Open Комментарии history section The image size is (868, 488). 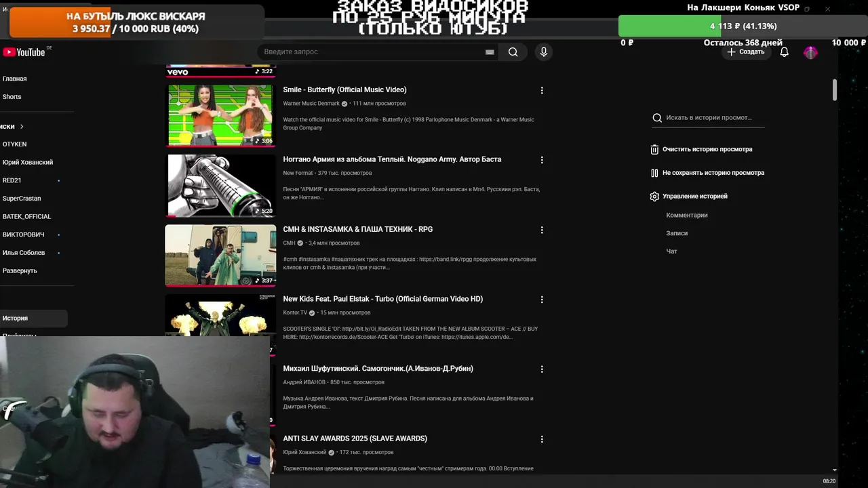click(x=687, y=216)
